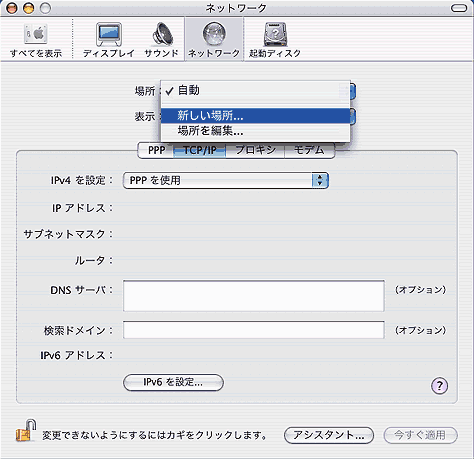The image size is (474, 459).
Task: Open the IPv4 を設定 popup menu
Action: point(226,180)
